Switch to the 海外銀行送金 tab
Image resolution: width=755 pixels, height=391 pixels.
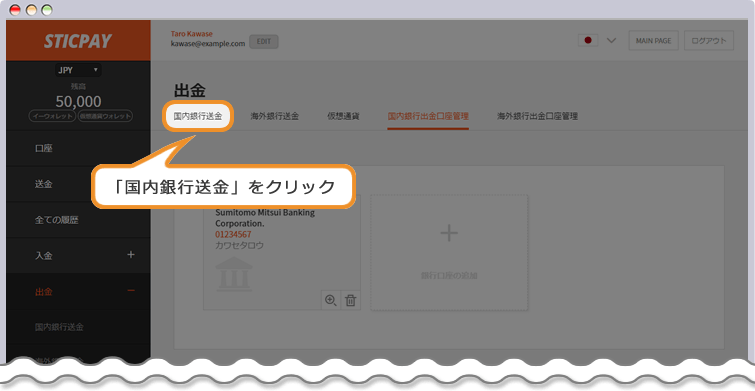274,116
